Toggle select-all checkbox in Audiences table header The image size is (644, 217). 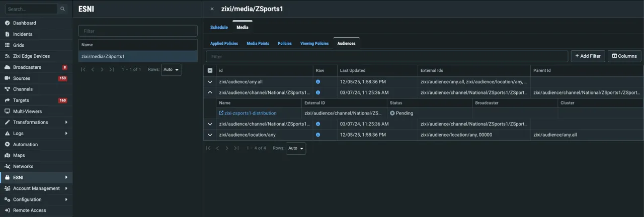click(x=210, y=71)
